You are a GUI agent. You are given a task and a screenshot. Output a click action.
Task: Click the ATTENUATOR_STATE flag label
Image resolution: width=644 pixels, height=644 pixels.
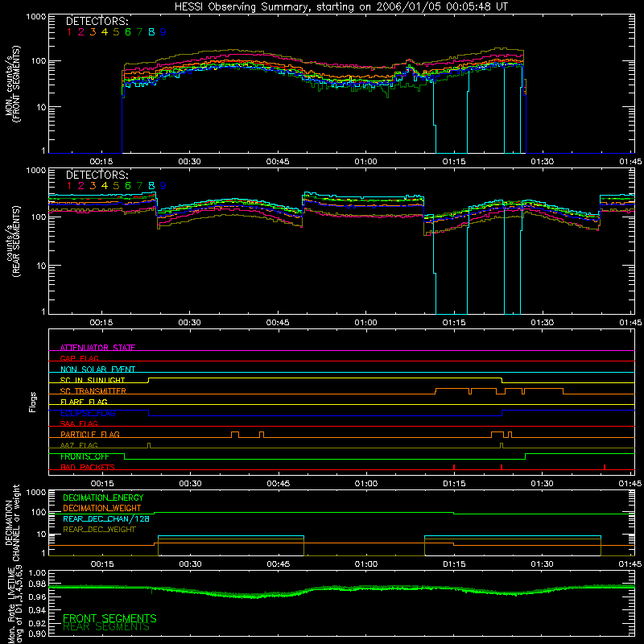point(97,348)
